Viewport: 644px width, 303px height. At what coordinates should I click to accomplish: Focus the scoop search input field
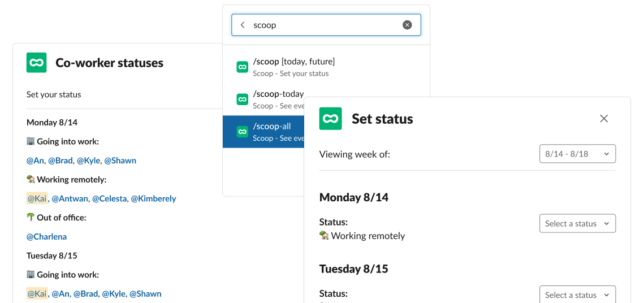[x=326, y=25]
